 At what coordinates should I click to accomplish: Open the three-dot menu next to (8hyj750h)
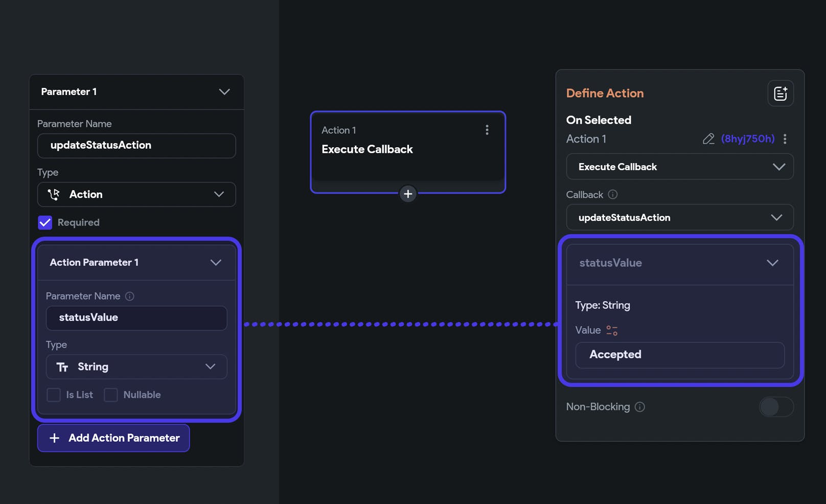coord(785,139)
